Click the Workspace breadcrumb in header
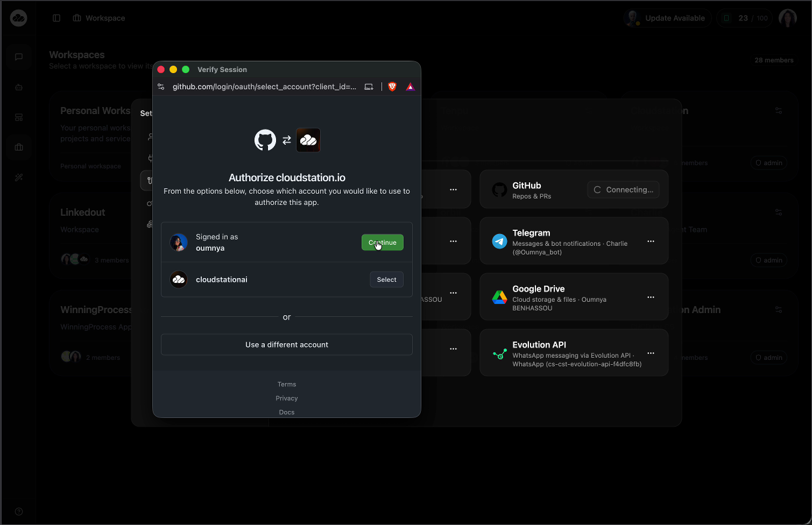The width and height of the screenshot is (812, 525). [x=99, y=18]
